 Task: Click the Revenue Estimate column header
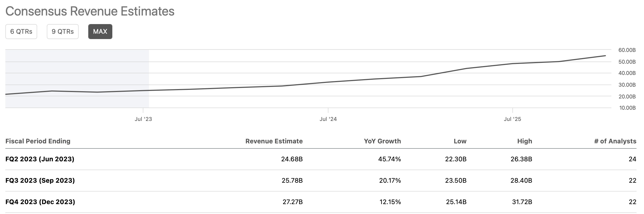[x=274, y=141]
